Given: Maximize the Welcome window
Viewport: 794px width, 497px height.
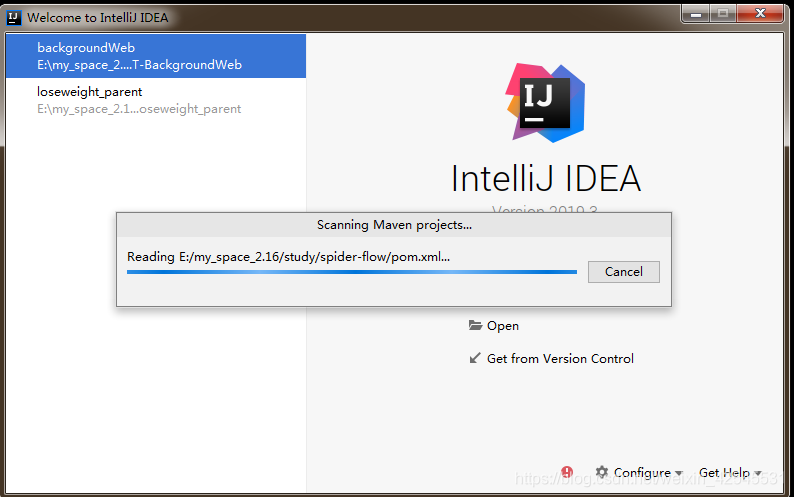Looking at the screenshot, I should 723,14.
